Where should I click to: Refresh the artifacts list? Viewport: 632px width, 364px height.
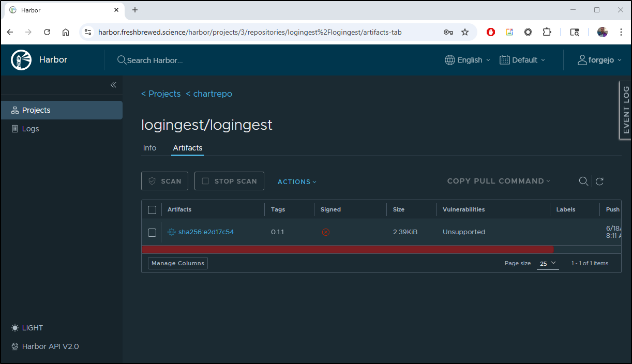[x=600, y=181]
